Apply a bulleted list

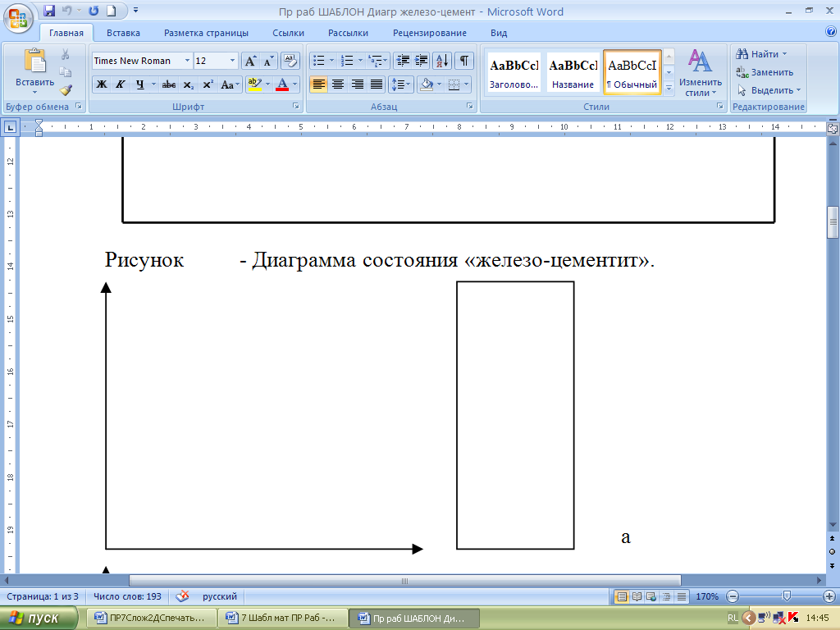click(x=319, y=61)
